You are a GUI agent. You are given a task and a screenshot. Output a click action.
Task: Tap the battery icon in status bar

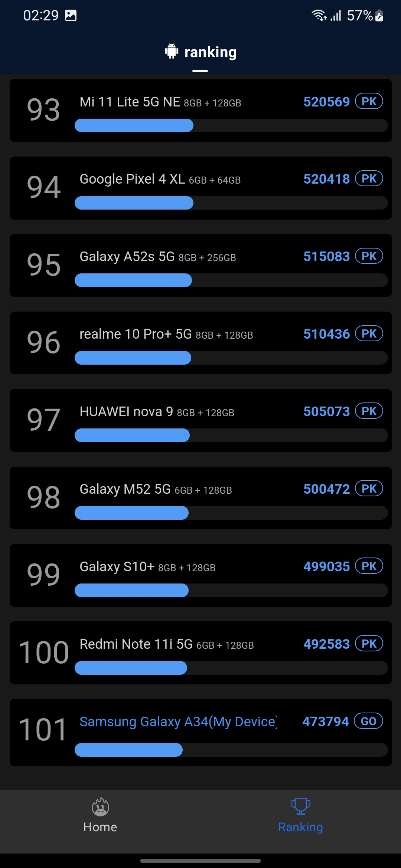click(379, 16)
